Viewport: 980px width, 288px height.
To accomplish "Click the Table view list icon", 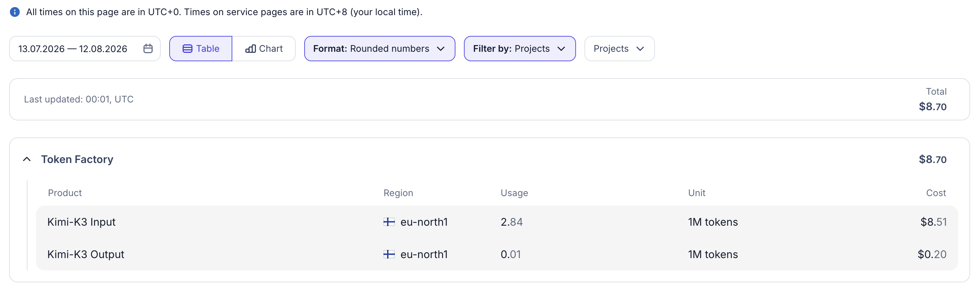I will click(x=187, y=49).
